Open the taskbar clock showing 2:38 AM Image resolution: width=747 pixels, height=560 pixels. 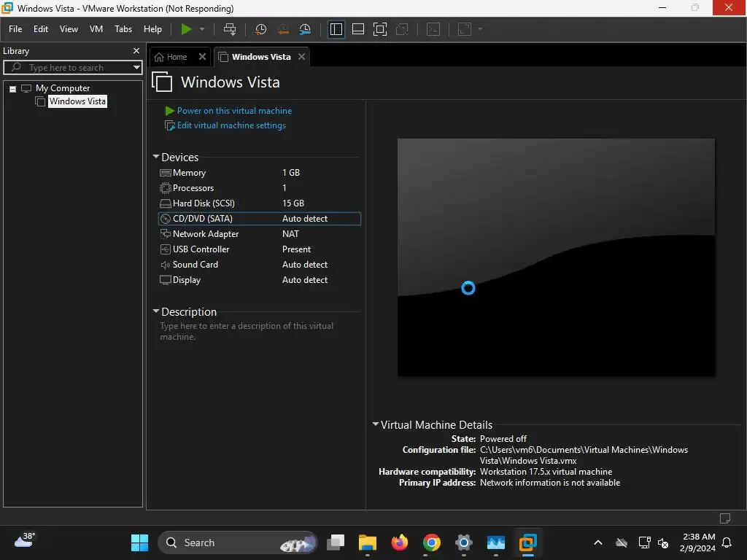[x=698, y=542]
